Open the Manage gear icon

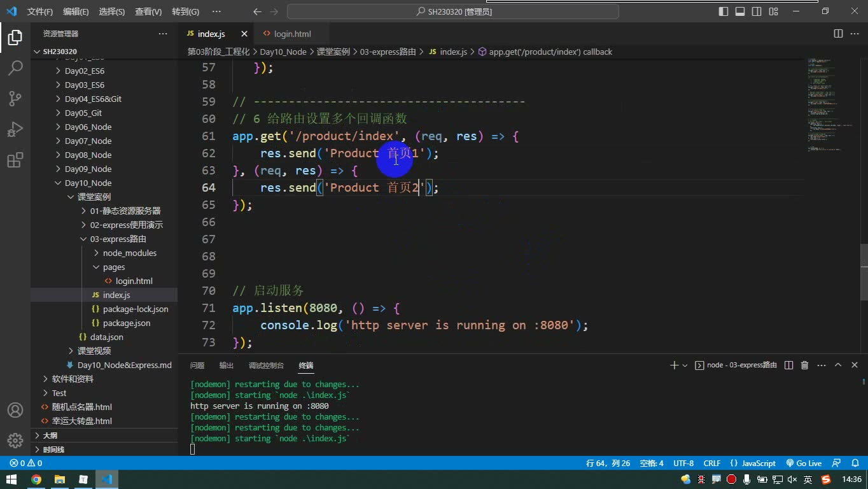point(15,440)
